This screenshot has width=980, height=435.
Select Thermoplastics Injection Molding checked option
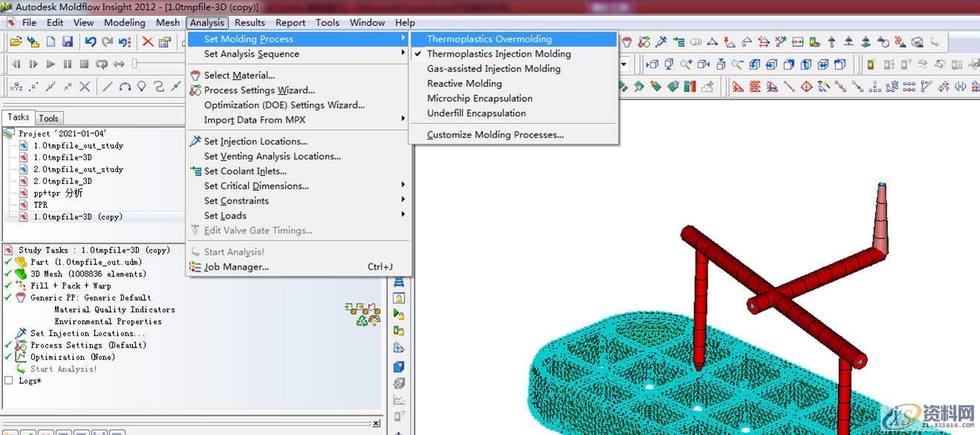click(498, 53)
